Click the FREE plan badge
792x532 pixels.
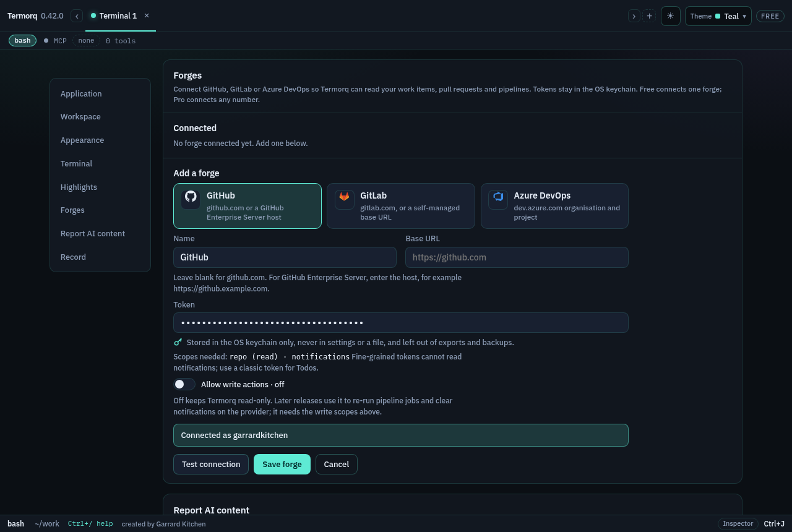pos(770,16)
